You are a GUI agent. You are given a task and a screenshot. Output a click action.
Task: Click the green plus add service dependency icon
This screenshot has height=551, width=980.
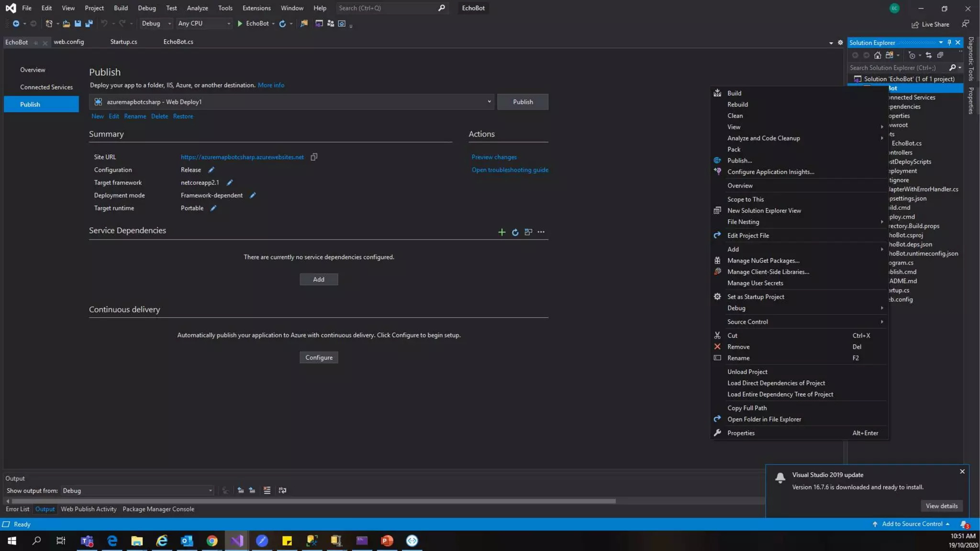501,232
